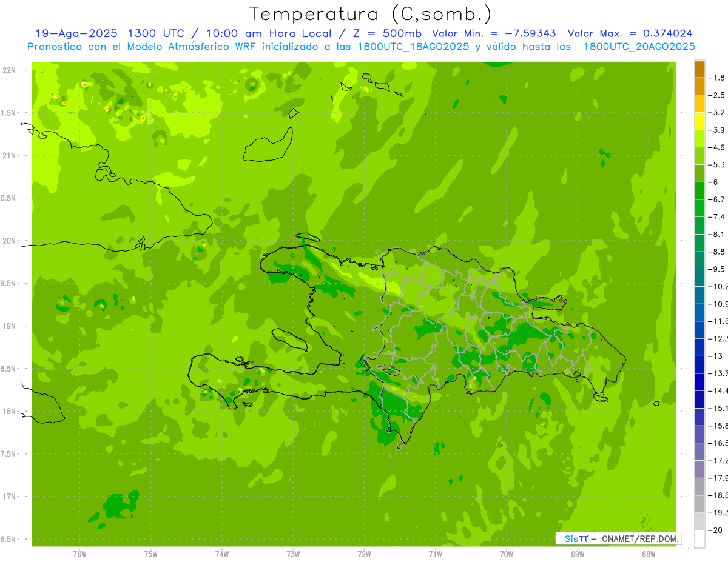Click the '10:00 am Hora Local' text

tap(269, 33)
